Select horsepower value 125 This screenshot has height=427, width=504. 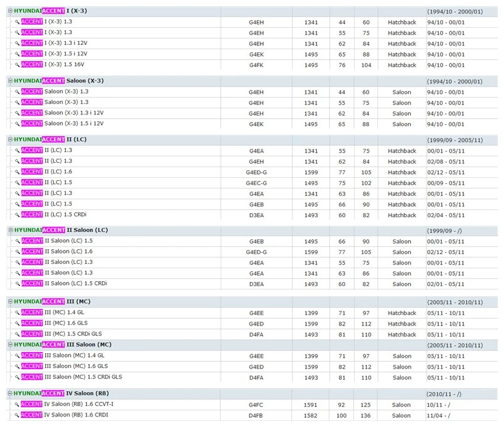[x=366, y=405]
